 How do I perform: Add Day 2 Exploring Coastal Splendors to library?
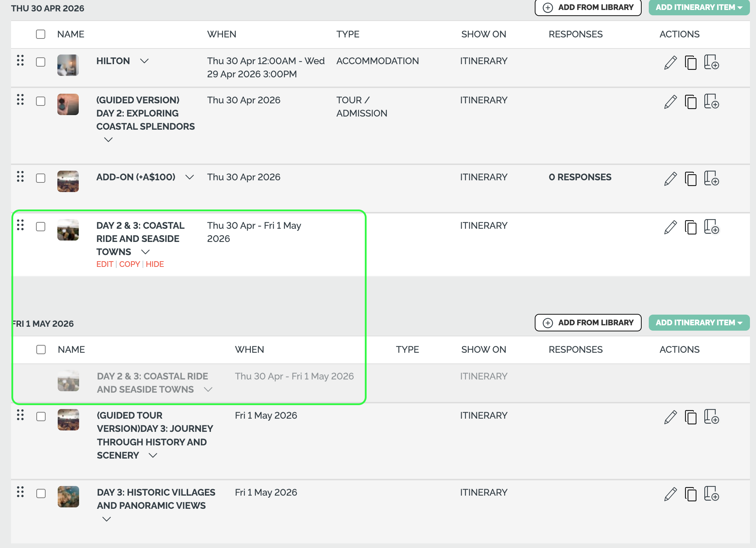[x=711, y=101]
